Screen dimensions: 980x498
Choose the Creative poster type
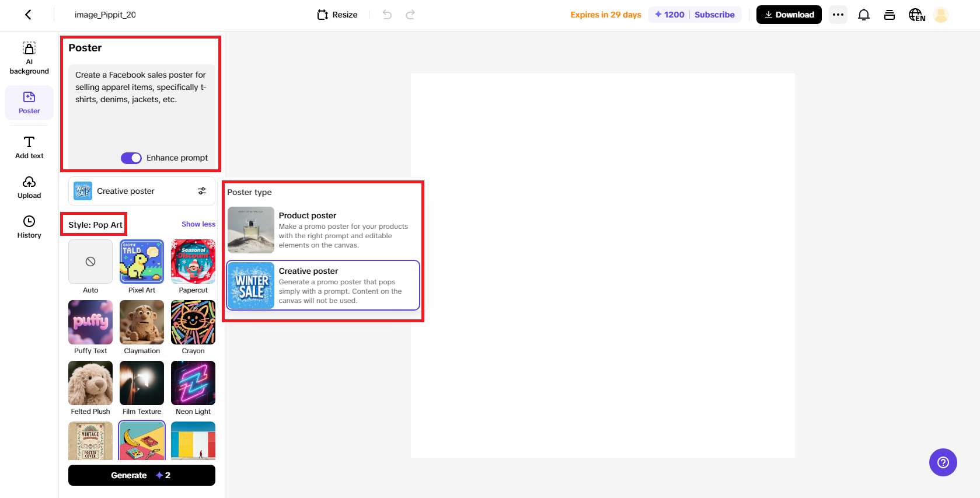323,285
